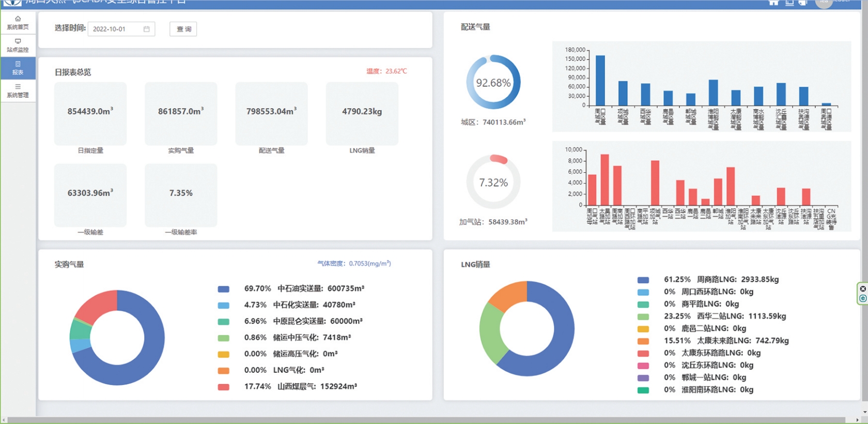868x424 pixels.
Task: Click the tallest red bar in gas station chart
Action: pos(605,180)
